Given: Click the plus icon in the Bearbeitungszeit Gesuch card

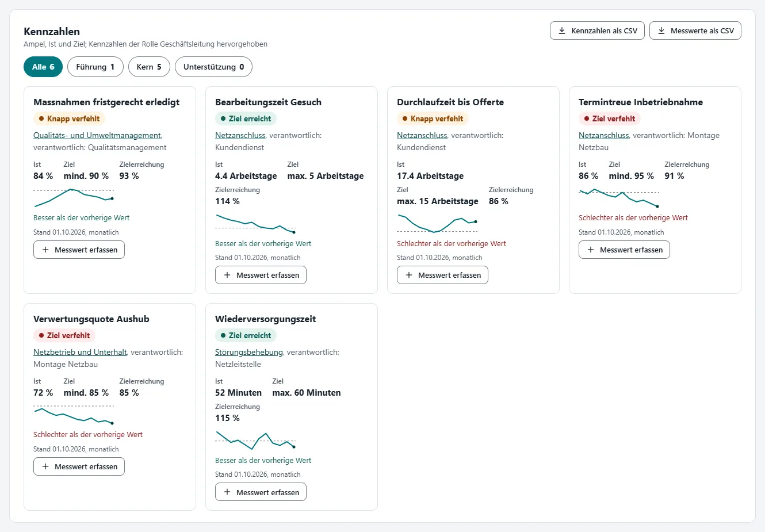Looking at the screenshot, I should [x=227, y=275].
